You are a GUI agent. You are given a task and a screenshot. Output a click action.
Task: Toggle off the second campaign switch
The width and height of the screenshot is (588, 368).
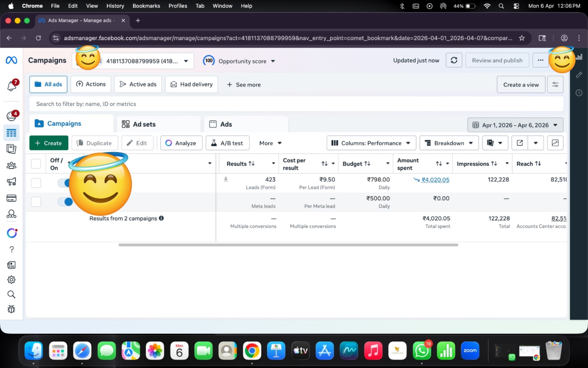pos(66,202)
